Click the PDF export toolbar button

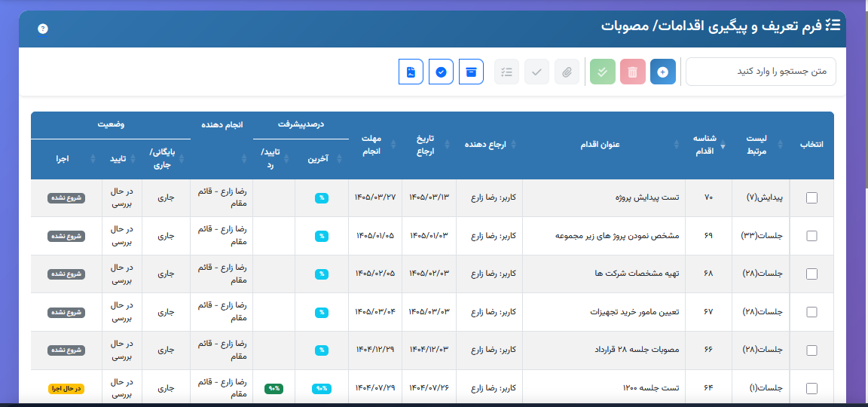(x=411, y=72)
